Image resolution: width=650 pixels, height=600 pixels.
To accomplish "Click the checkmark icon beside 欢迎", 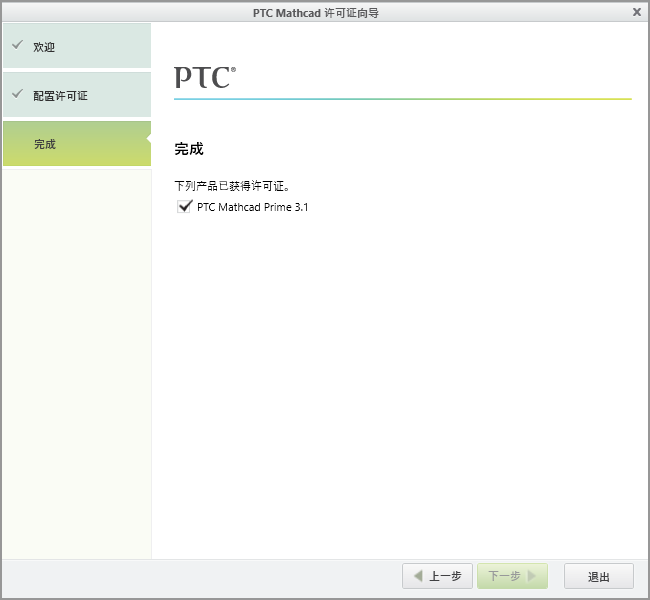I will tap(17, 44).
